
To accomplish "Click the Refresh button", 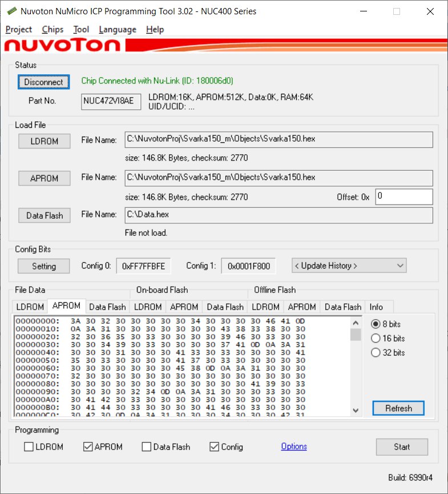I will pyautogui.click(x=398, y=408).
